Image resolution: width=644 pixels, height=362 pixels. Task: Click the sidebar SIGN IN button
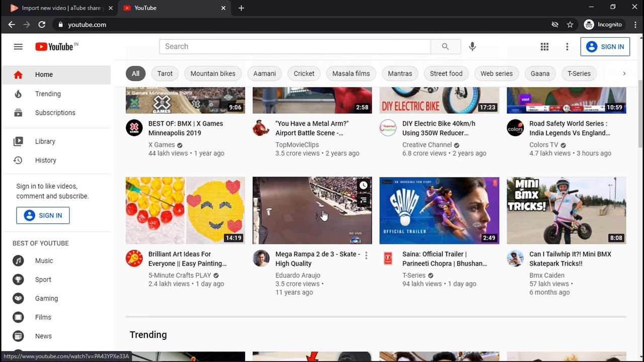[x=43, y=215]
